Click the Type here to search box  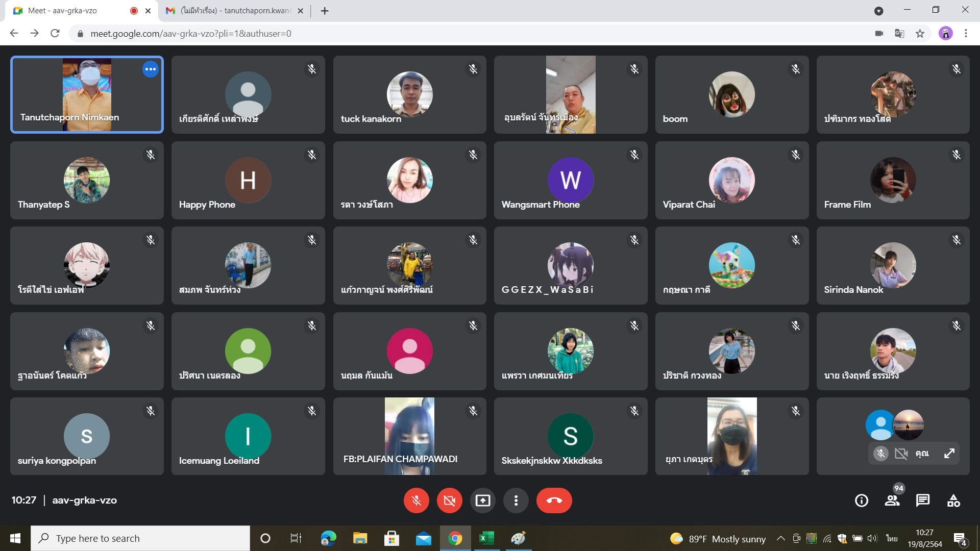pyautogui.click(x=140, y=538)
